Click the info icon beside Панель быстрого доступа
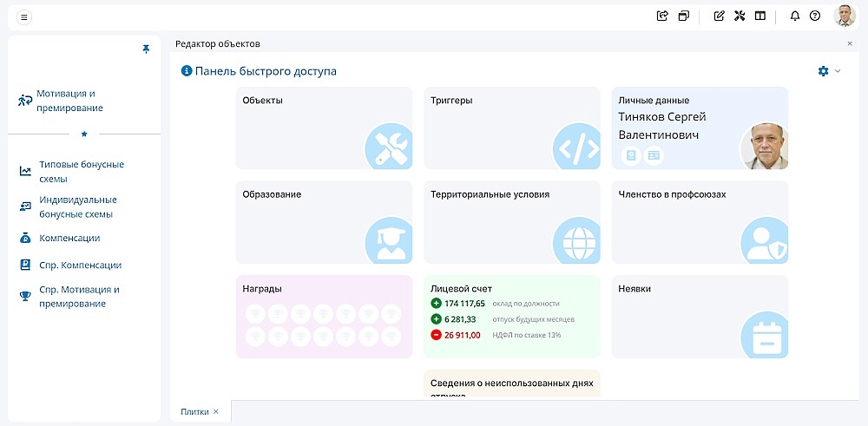This screenshot has height=426, width=868. 186,71
